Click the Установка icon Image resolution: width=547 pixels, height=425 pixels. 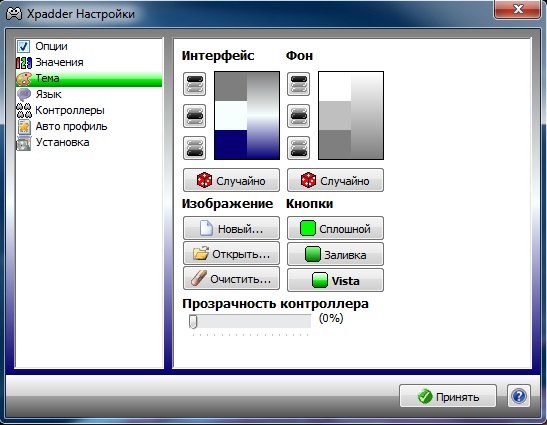[x=24, y=143]
